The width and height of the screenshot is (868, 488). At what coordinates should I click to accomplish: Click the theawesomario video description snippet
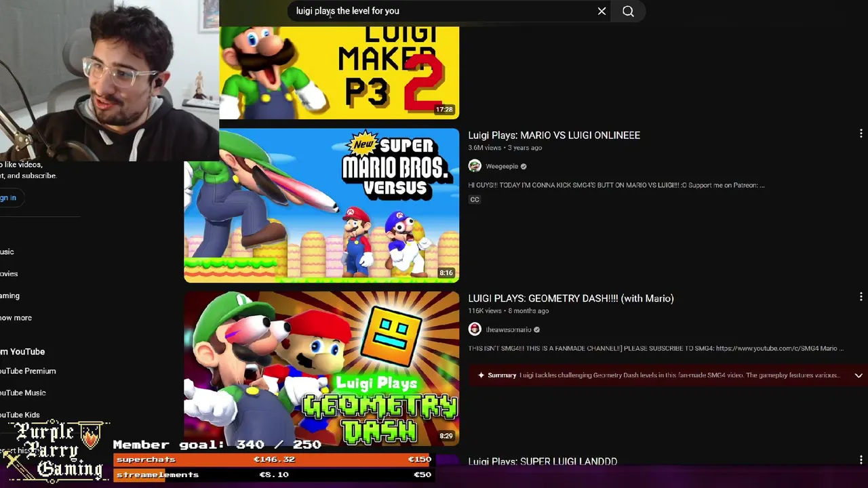pyautogui.click(x=656, y=348)
